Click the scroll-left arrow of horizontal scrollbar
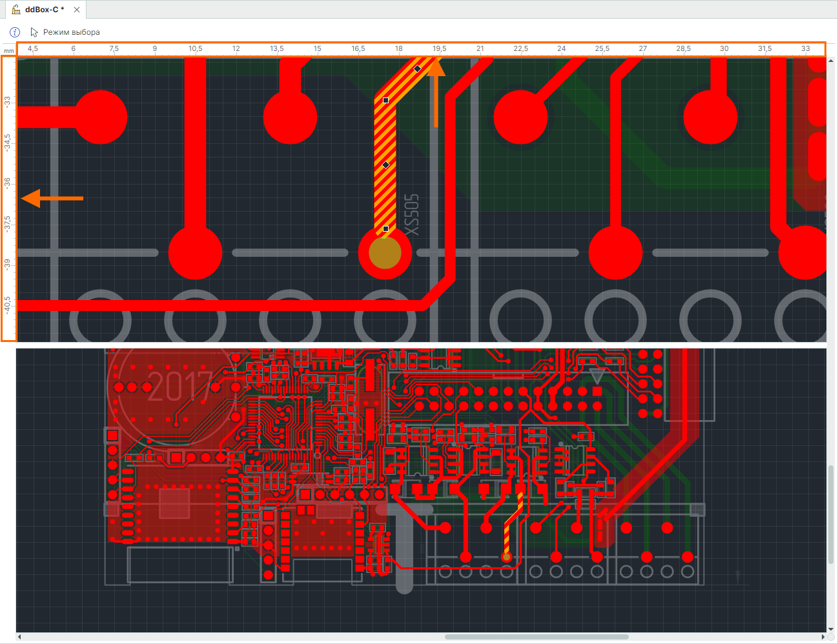Screen dimensions: 838x644 (19, 637)
